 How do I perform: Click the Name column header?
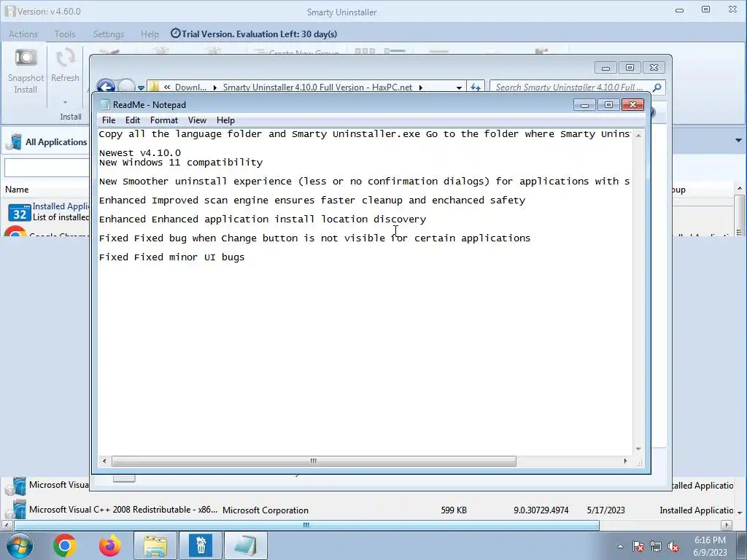pyautogui.click(x=18, y=190)
